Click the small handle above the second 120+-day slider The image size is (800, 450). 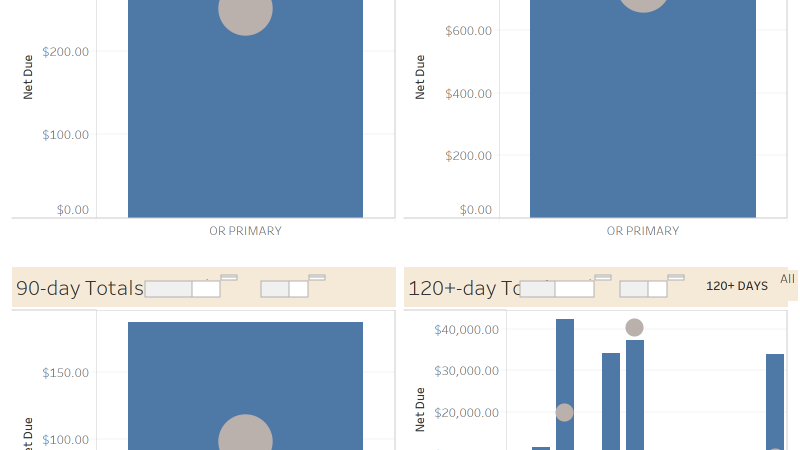[676, 278]
